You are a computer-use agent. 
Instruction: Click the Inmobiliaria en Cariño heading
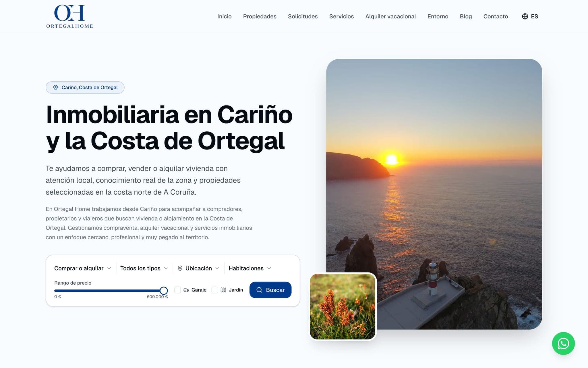(x=169, y=128)
